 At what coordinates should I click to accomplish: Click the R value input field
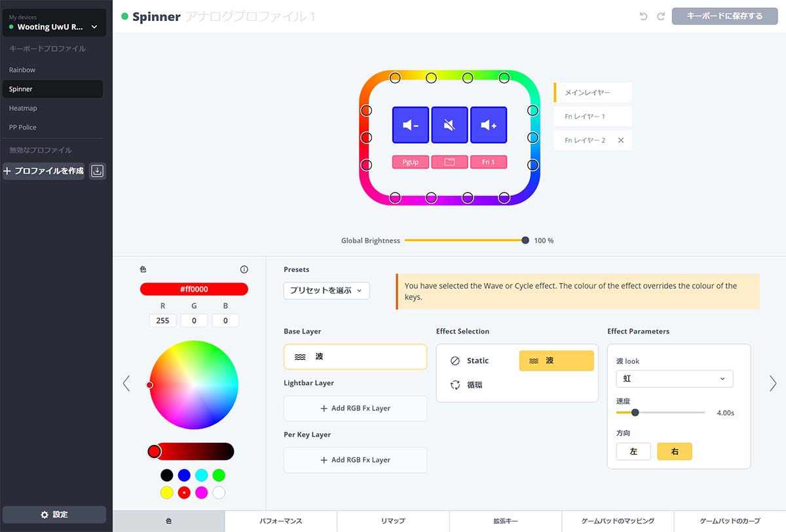coord(162,320)
